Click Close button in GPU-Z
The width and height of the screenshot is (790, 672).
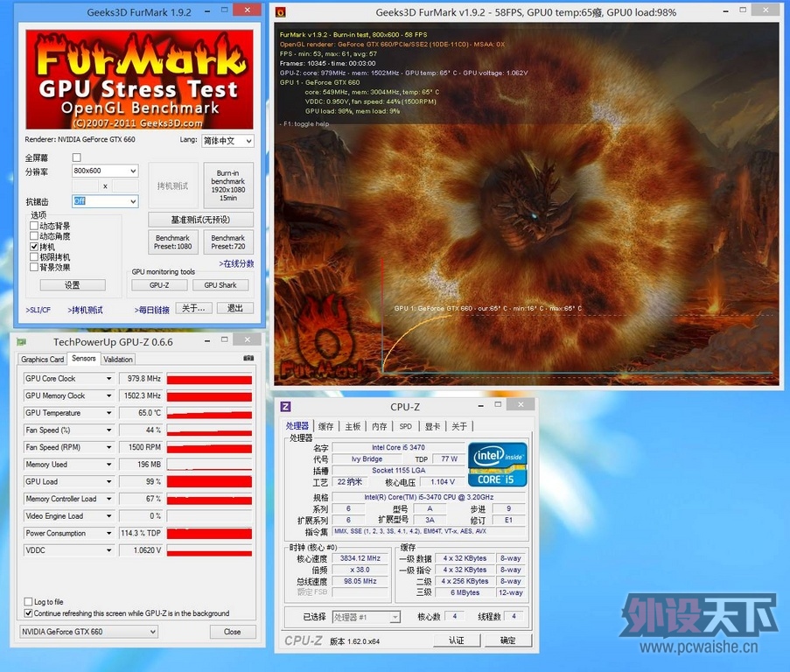[x=232, y=632]
